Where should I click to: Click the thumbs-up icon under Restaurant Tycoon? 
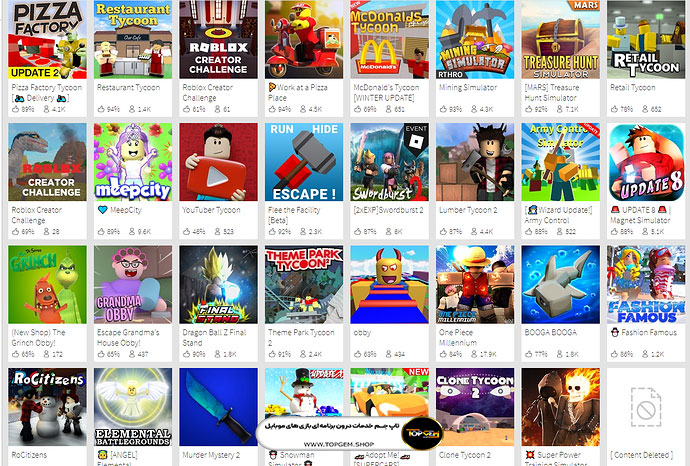click(x=101, y=109)
